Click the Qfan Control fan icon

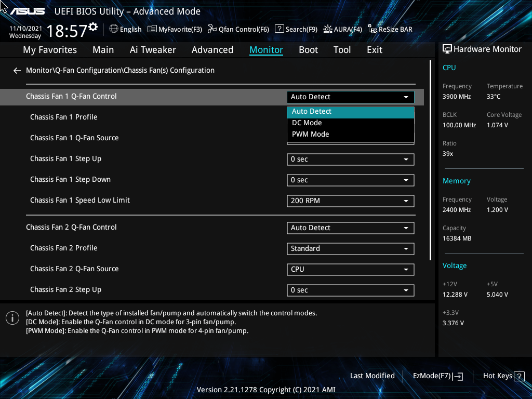[x=212, y=29]
